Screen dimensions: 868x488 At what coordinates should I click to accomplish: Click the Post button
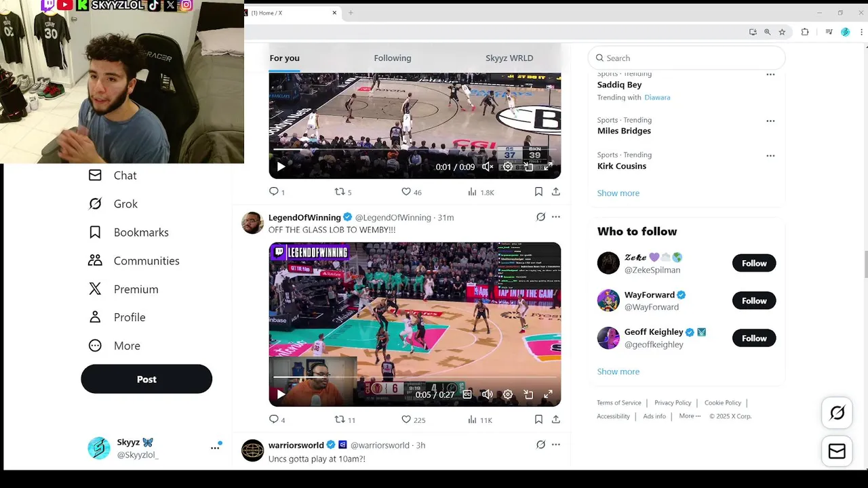146,380
